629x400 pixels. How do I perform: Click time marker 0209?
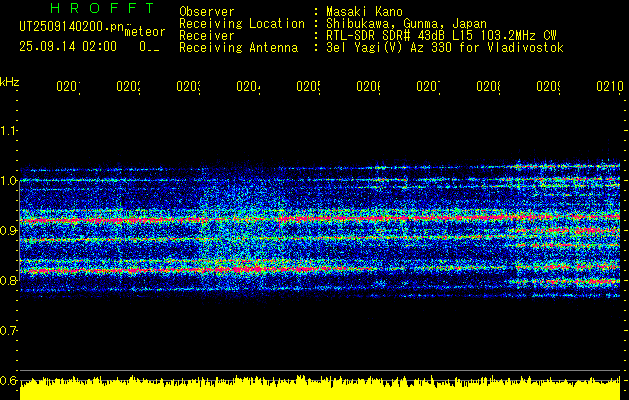[x=548, y=86]
